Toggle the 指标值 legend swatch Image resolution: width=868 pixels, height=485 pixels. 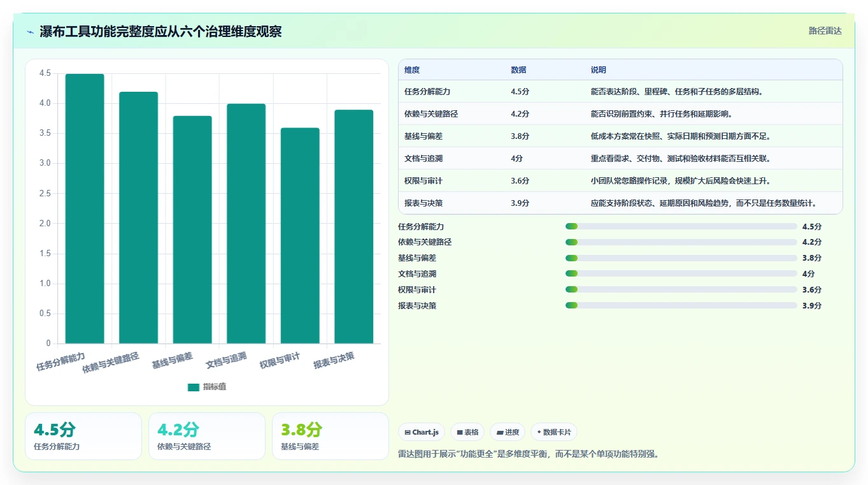pyautogui.click(x=194, y=387)
